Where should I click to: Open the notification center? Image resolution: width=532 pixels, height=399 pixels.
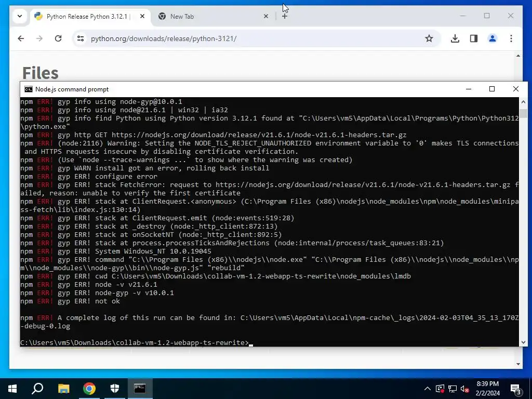tap(516, 389)
